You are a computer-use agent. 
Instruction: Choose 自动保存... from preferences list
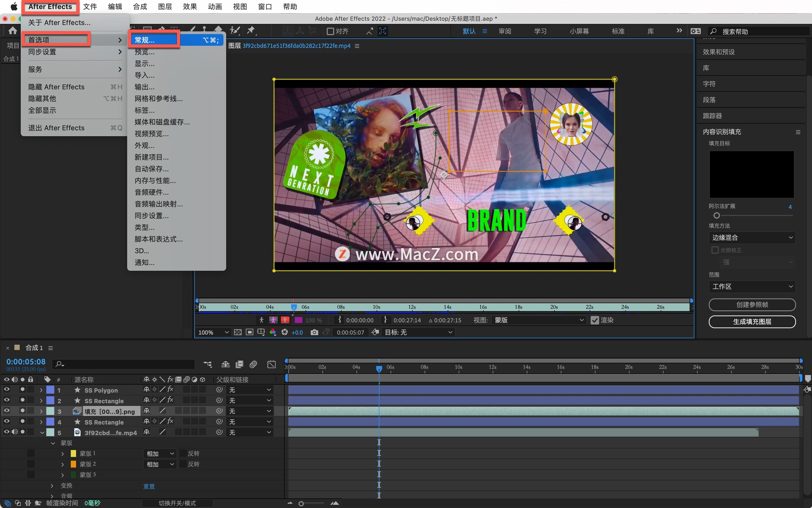click(151, 169)
